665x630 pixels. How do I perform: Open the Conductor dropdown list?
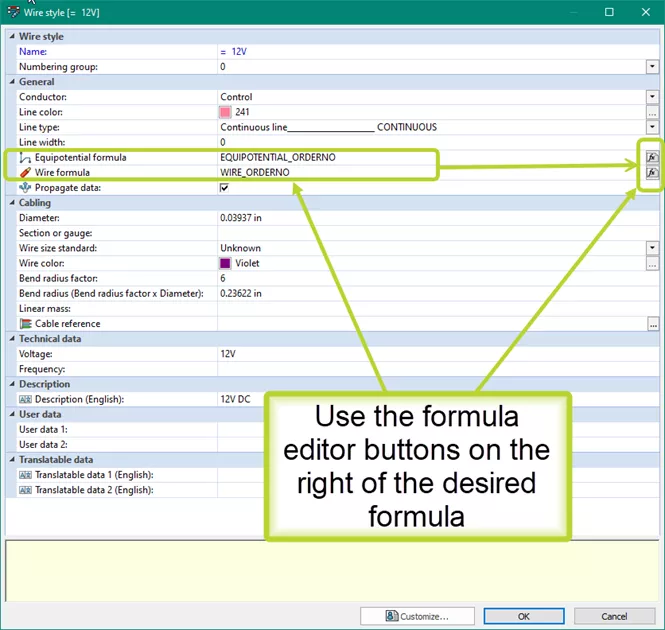pos(652,97)
